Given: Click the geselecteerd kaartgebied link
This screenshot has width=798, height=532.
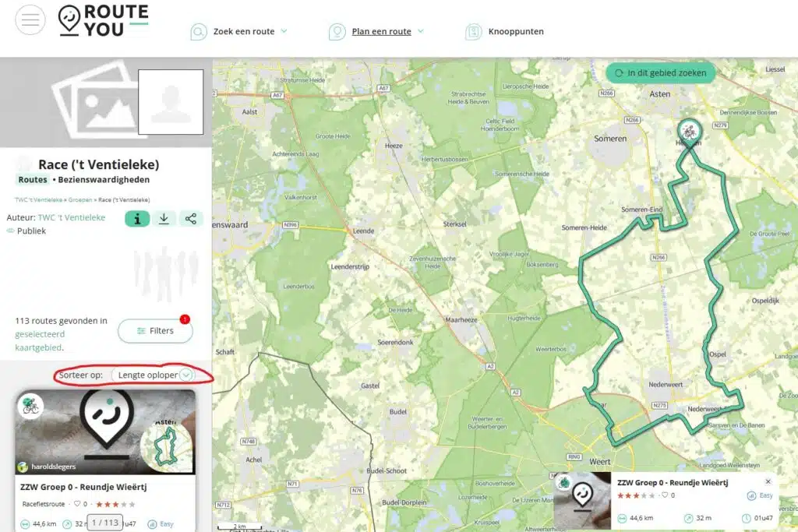Looking at the screenshot, I should pyautogui.click(x=39, y=340).
